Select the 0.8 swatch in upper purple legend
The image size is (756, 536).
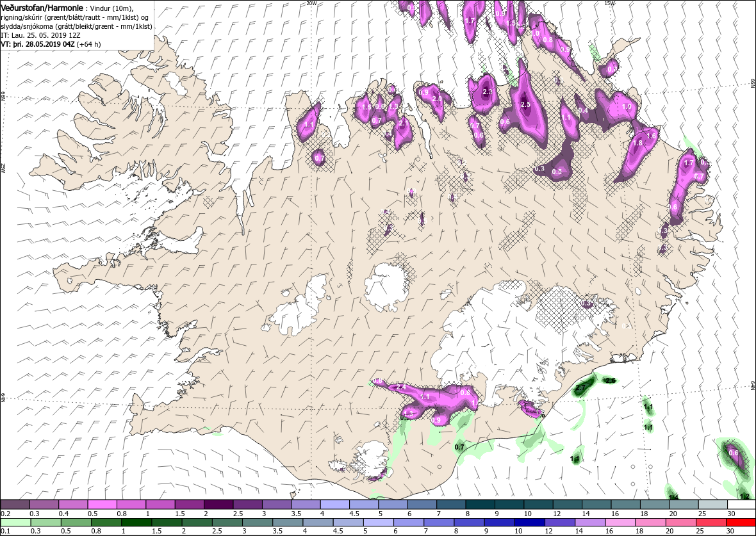pyautogui.click(x=131, y=505)
